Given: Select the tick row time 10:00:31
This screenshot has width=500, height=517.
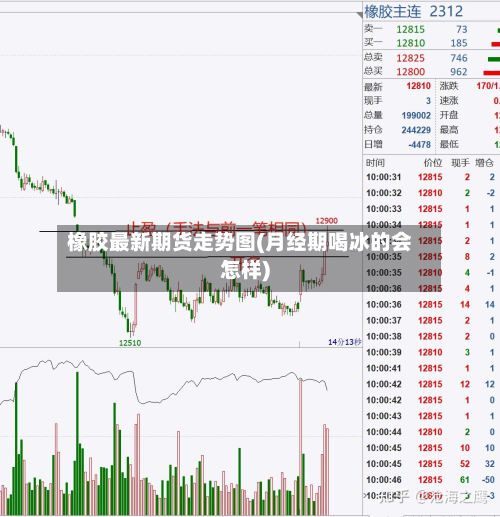Looking at the screenshot, I should (x=384, y=177).
